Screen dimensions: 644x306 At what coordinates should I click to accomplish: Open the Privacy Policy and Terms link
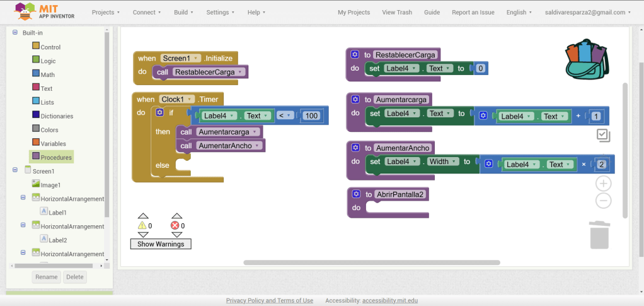pyautogui.click(x=269, y=300)
